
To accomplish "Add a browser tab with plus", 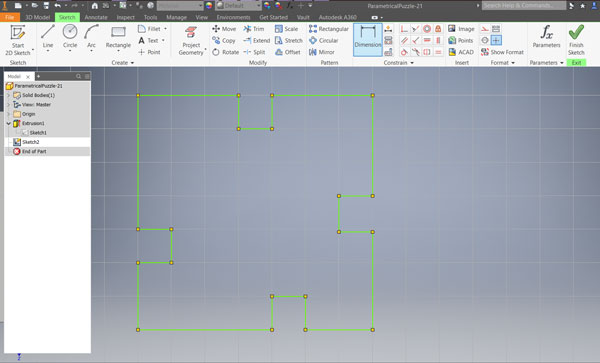I will [38, 77].
